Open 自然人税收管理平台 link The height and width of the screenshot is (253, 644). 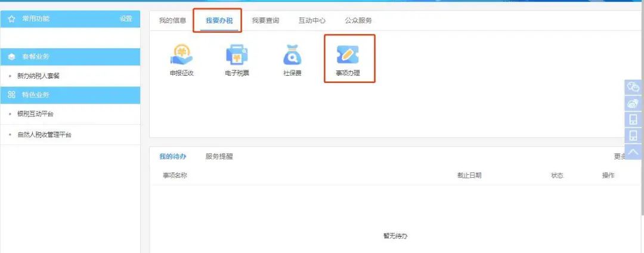point(44,135)
